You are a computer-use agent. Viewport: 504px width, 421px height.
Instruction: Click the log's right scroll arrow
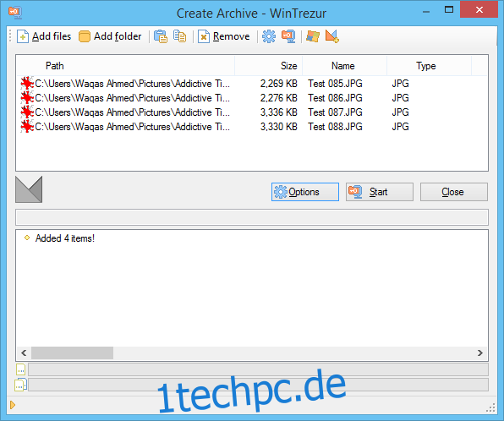(479, 353)
